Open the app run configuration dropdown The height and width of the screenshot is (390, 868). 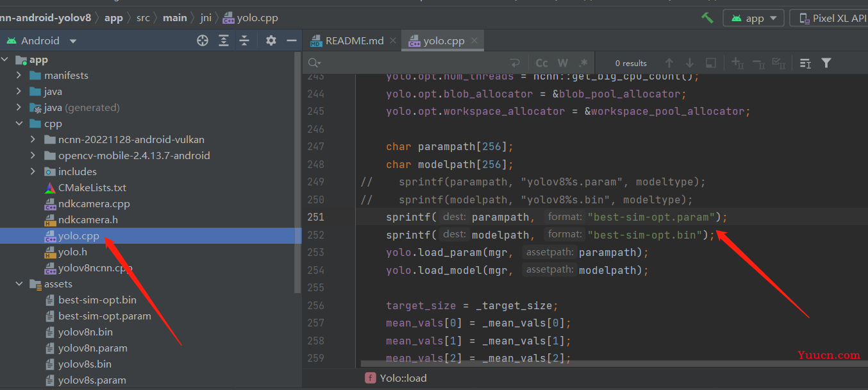[x=754, y=18]
